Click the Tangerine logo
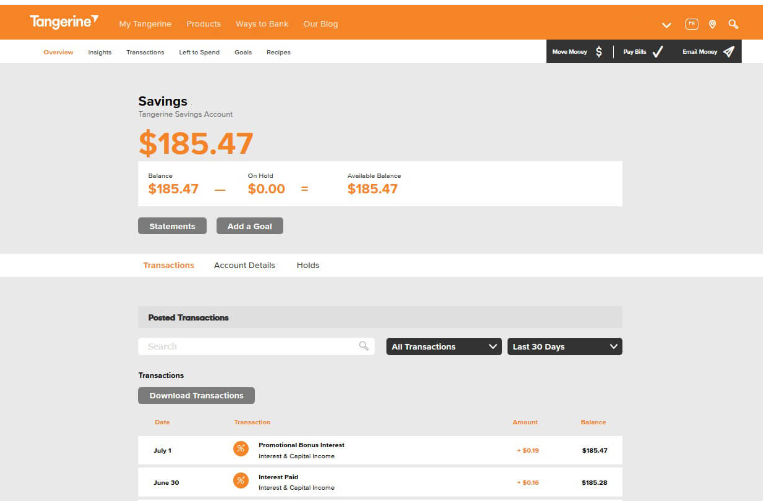Screen dimensions: 763x501 pos(64,22)
